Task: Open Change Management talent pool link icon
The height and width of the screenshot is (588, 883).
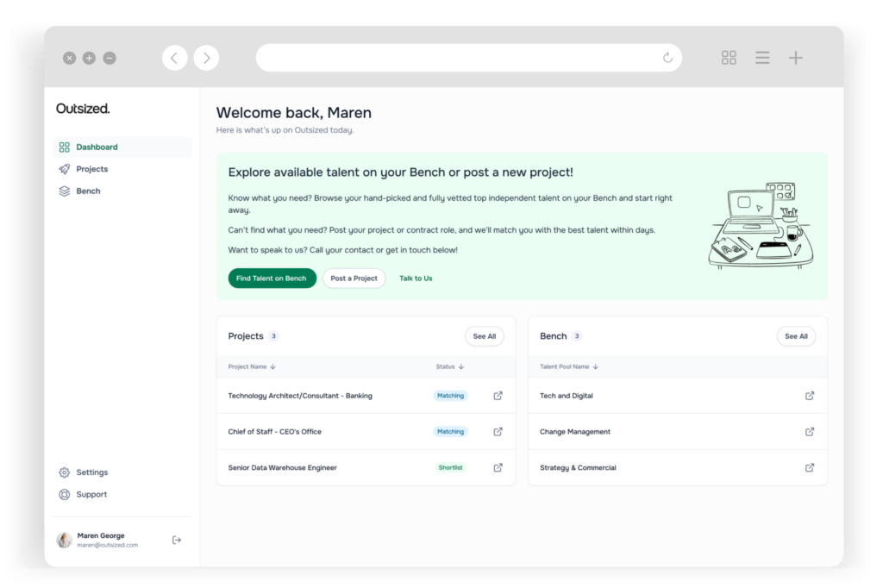Action: (810, 432)
